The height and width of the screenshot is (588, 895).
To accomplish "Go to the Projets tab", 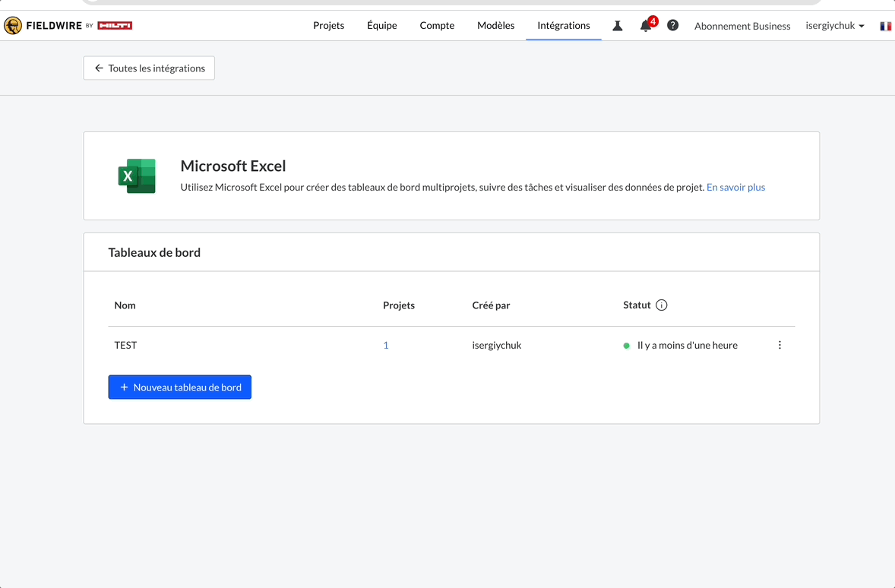I will [329, 26].
